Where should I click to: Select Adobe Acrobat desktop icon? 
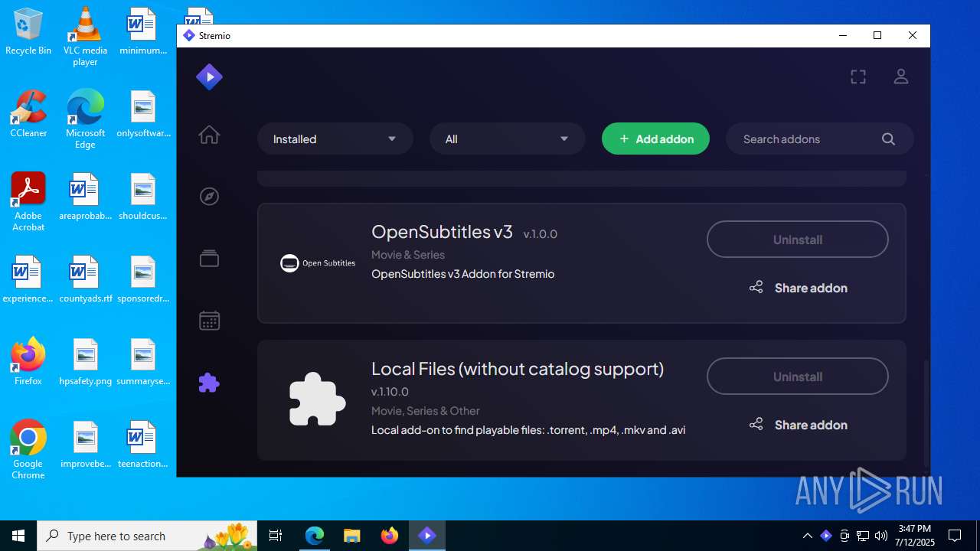pyautogui.click(x=28, y=202)
